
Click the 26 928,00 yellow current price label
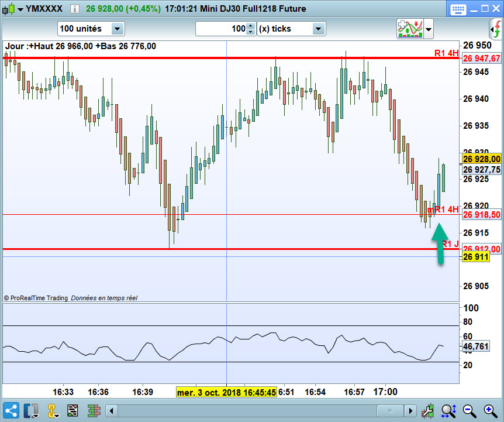coord(482,159)
